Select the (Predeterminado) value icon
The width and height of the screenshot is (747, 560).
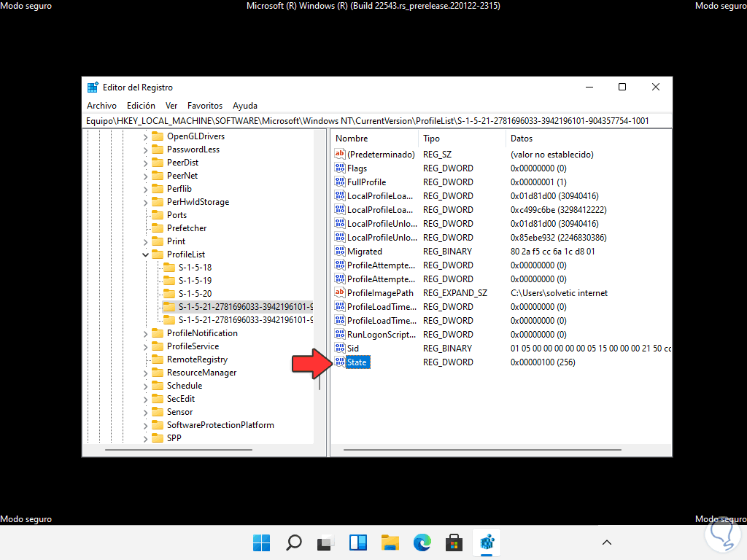pyautogui.click(x=340, y=155)
